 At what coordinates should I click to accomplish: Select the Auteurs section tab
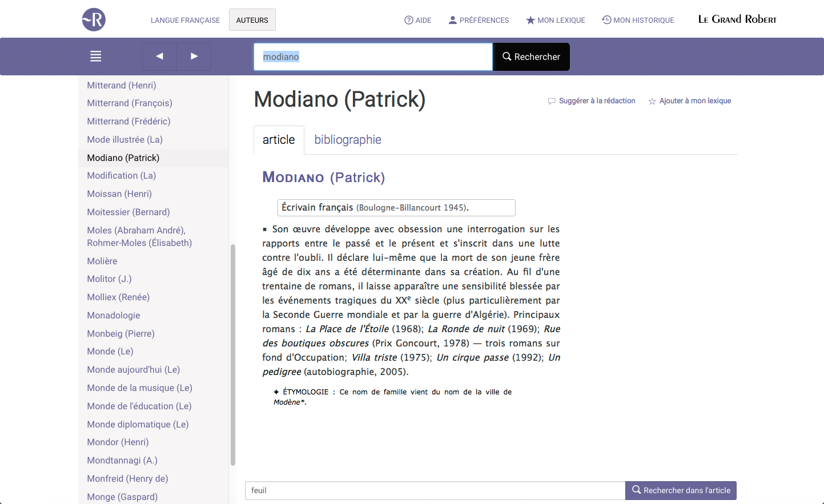coord(252,20)
